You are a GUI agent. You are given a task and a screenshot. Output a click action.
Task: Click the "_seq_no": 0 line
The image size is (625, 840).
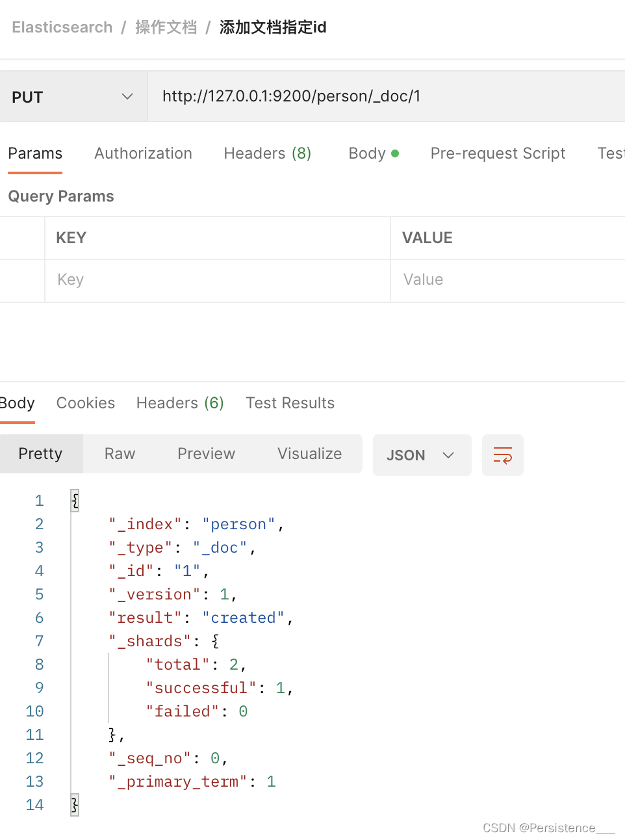point(168,758)
